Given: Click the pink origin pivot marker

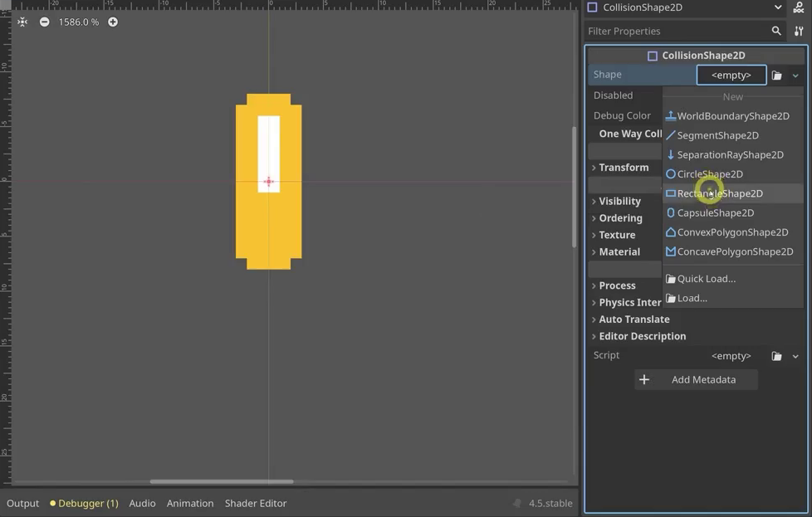Looking at the screenshot, I should (268, 182).
